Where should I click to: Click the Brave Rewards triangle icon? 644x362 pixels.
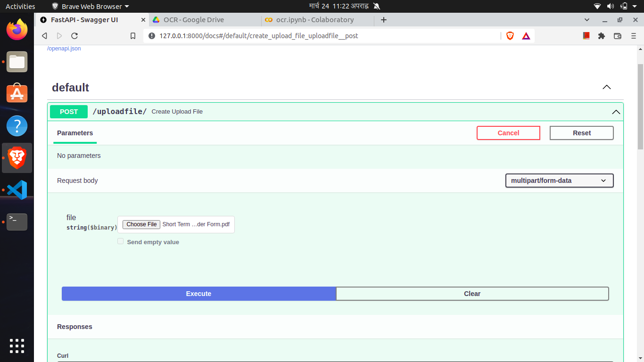pos(526,36)
